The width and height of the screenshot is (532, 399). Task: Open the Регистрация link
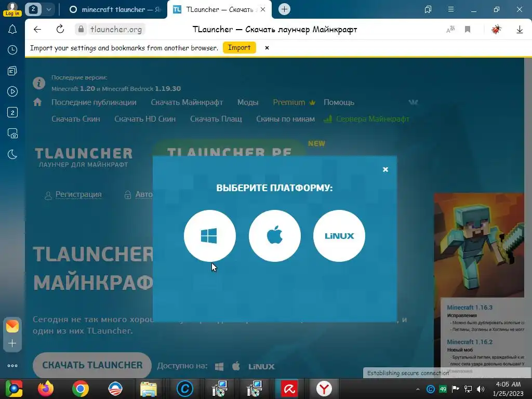click(x=78, y=194)
